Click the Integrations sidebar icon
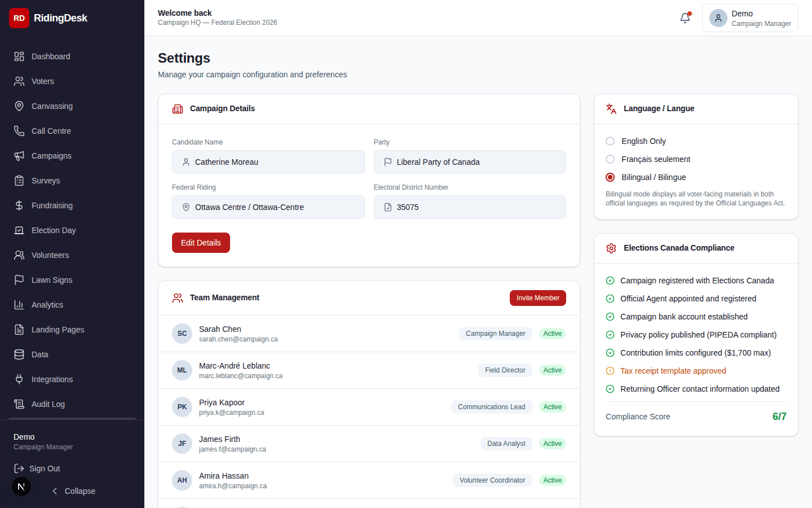The image size is (812, 508). click(x=19, y=379)
